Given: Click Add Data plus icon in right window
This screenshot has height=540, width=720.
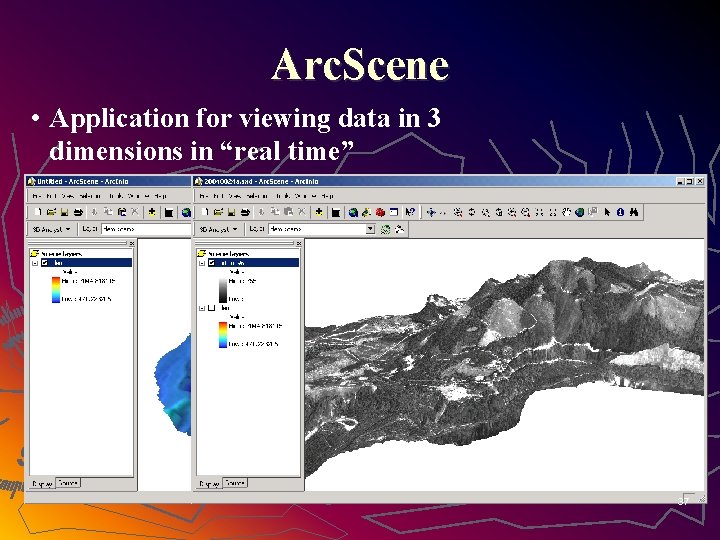Looking at the screenshot, I should tap(319, 212).
